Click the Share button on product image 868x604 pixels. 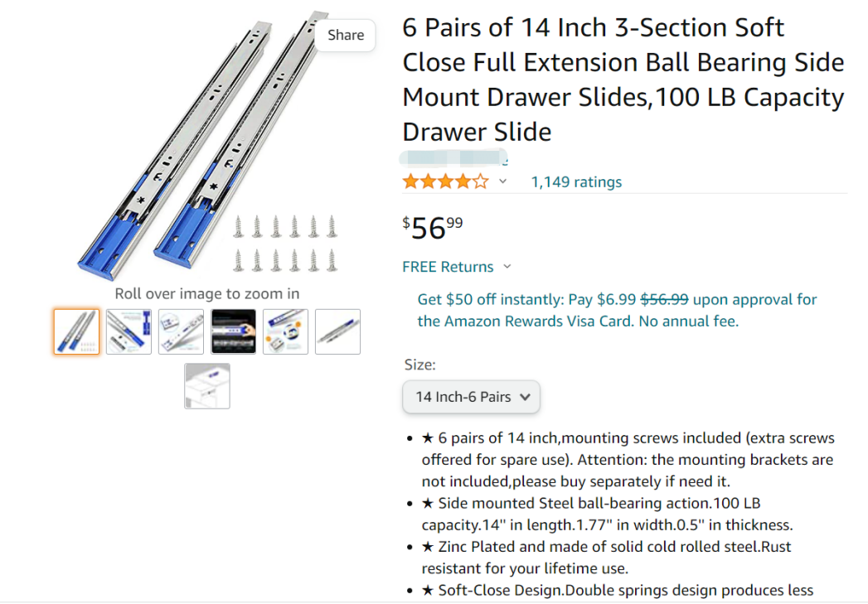pyautogui.click(x=345, y=35)
